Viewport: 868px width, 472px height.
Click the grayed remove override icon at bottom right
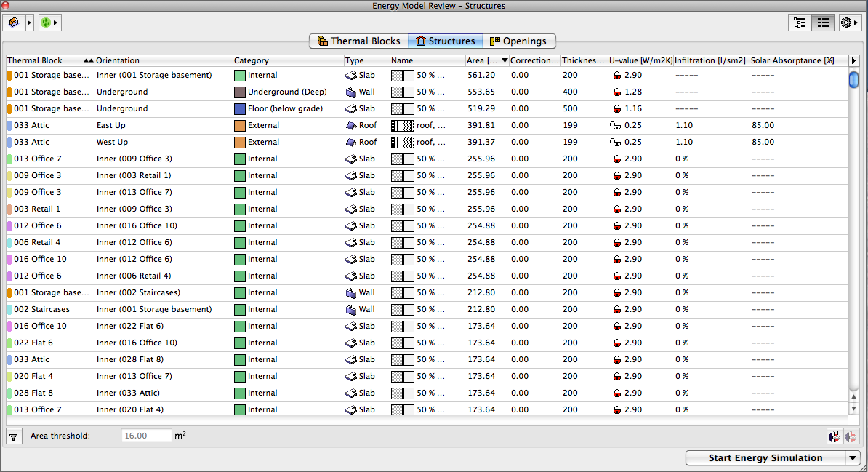point(851,436)
